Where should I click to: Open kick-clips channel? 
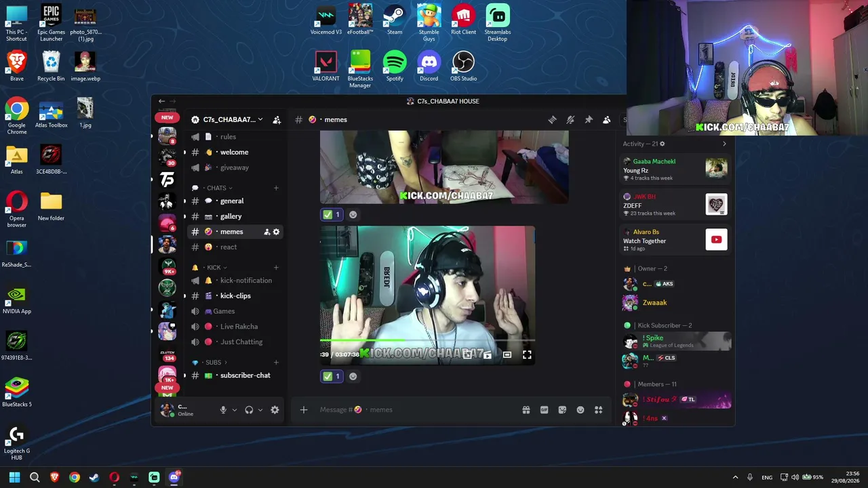(235, 296)
